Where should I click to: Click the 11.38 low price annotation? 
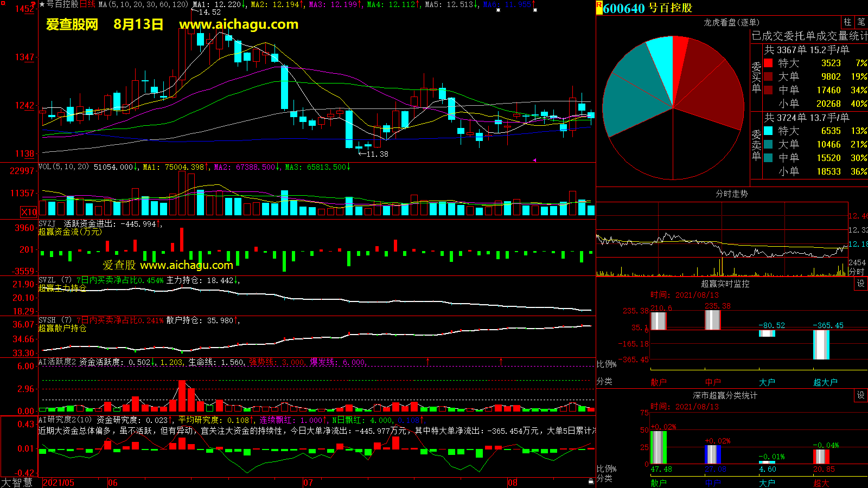click(378, 154)
